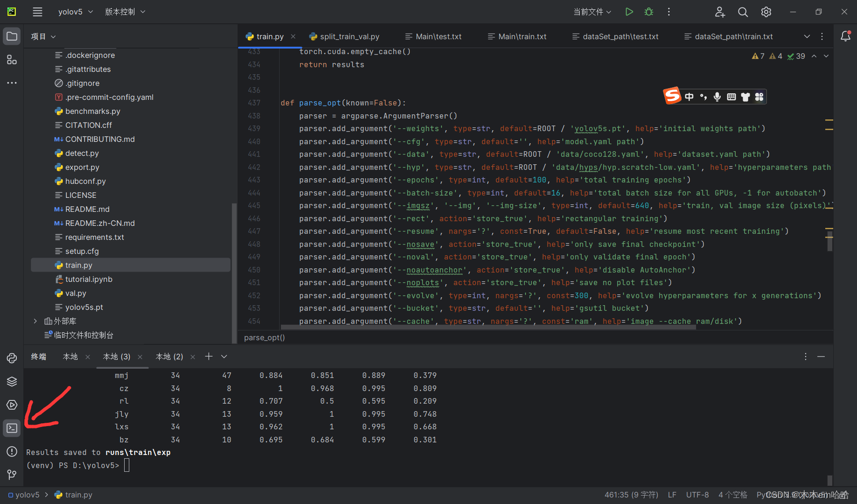The height and width of the screenshot is (504, 857).
Task: Open the Services tool window icon
Action: 12,405
